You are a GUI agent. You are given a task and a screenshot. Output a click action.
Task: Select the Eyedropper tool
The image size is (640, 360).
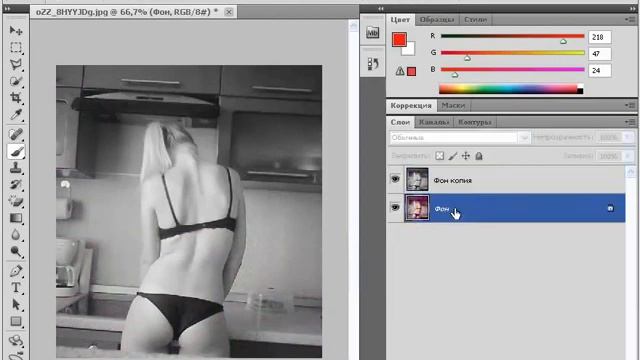[16, 115]
